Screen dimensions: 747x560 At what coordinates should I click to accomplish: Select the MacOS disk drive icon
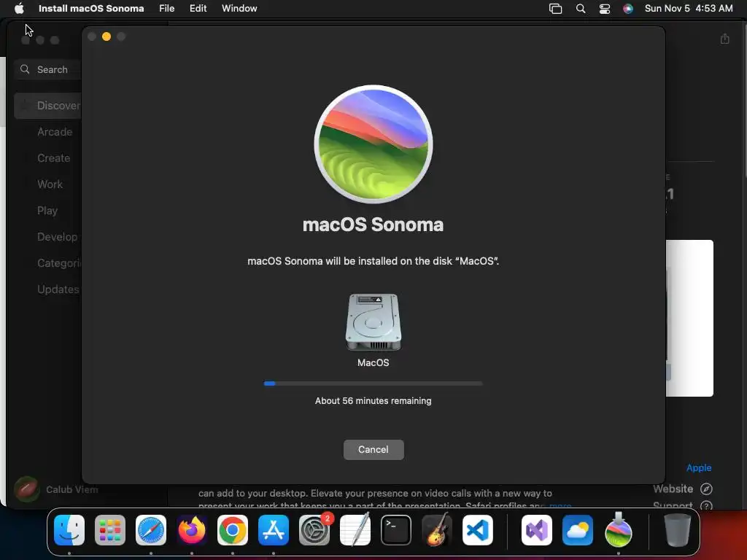(x=373, y=322)
